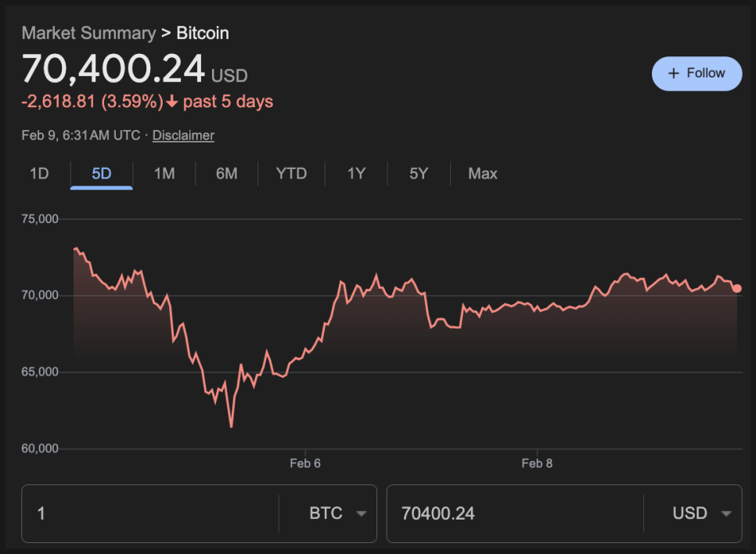Show the YTD chart range
756x554 pixels.
(291, 174)
